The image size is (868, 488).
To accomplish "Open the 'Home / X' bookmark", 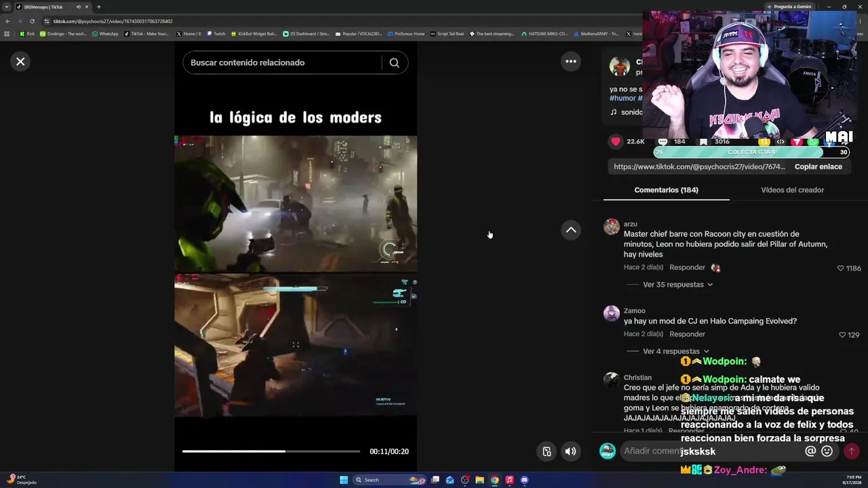I will click(189, 33).
